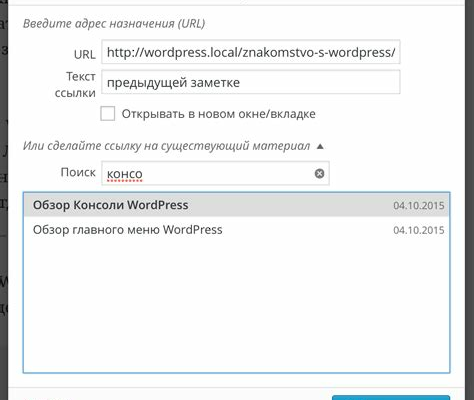Click date 04.10.2015 on Консоли row
474x400 pixels.
coord(419,205)
